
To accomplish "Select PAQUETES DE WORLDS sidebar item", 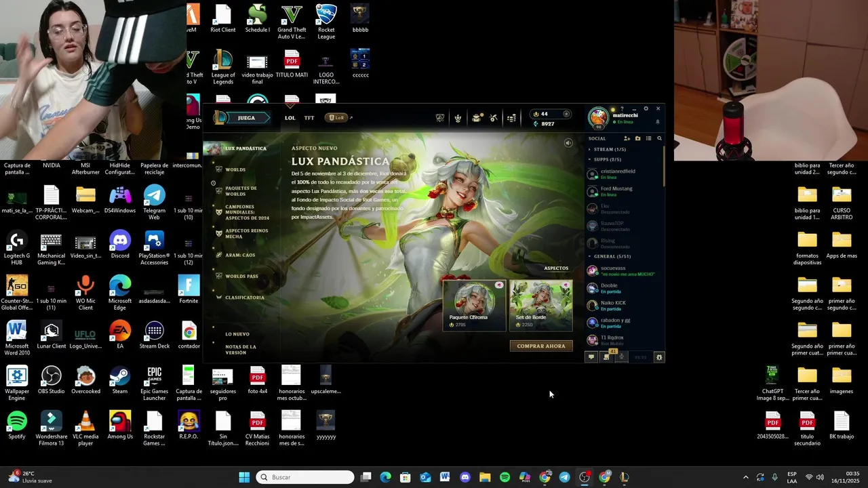I will [240, 191].
